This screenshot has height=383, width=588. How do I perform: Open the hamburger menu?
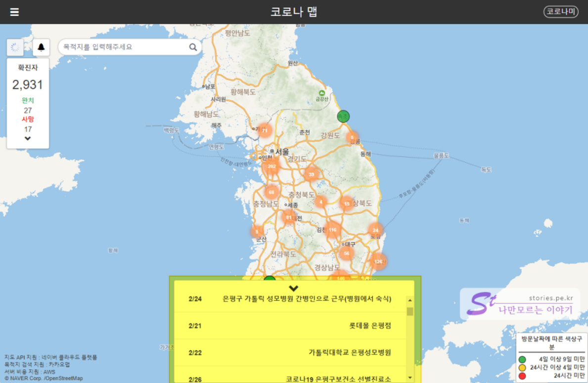14,12
